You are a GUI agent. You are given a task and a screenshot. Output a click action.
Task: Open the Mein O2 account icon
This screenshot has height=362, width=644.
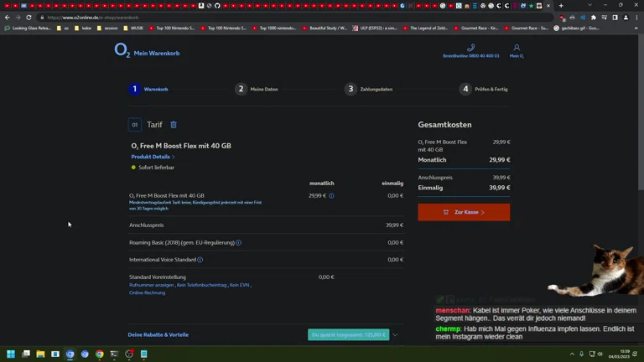[x=517, y=48]
